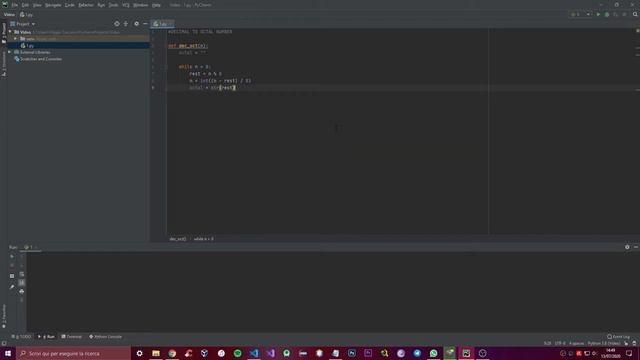Collapse the Video project root node
Screen dimensions: 640x360
(x=10, y=32)
